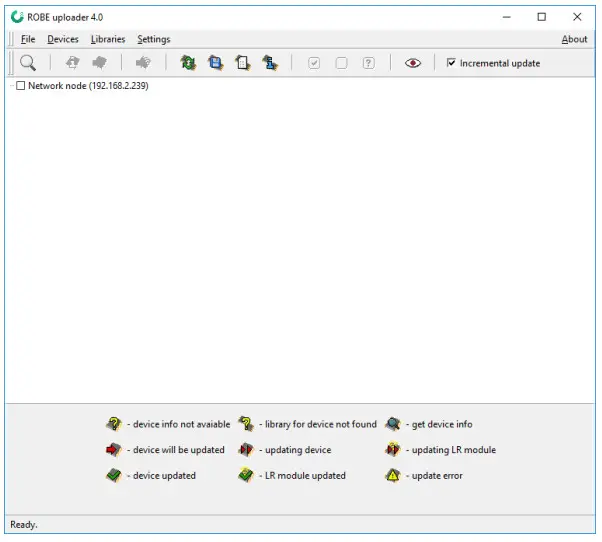
Task: Click the 'LR module updated' legend icon
Action: click(246, 475)
